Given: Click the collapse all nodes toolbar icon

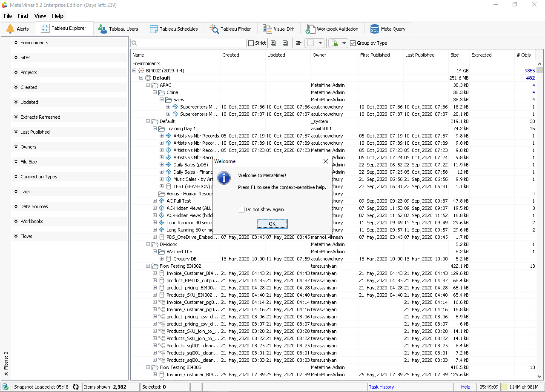Looking at the screenshot, I should tap(285, 43).
